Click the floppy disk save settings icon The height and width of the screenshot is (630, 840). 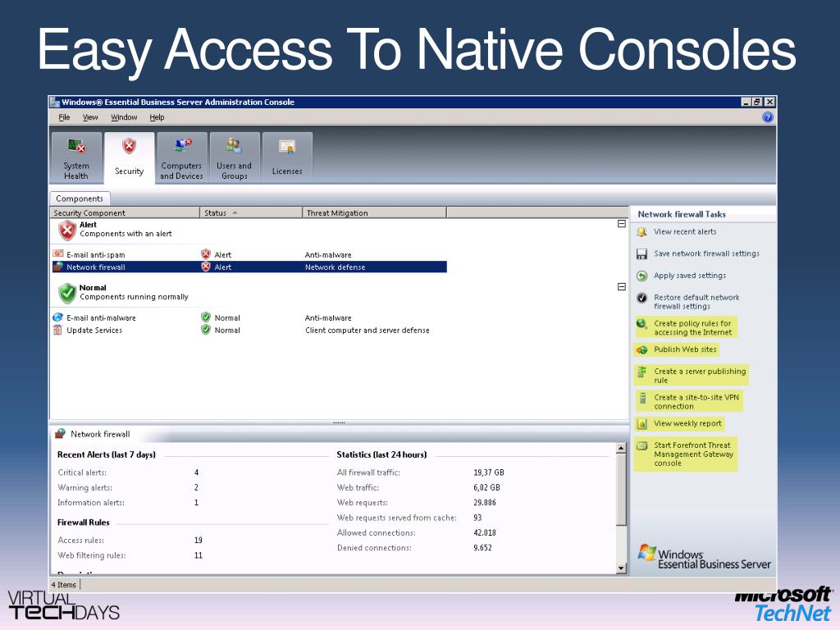point(641,254)
